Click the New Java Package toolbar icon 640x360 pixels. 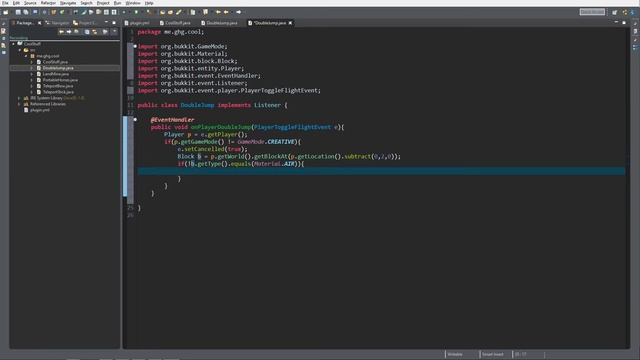(53, 12)
